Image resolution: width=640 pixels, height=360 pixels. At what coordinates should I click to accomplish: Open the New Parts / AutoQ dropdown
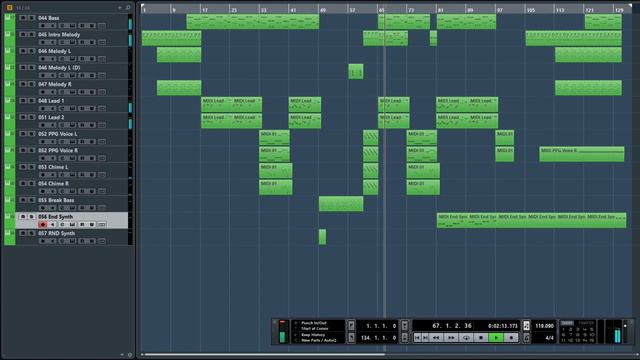tap(318, 340)
